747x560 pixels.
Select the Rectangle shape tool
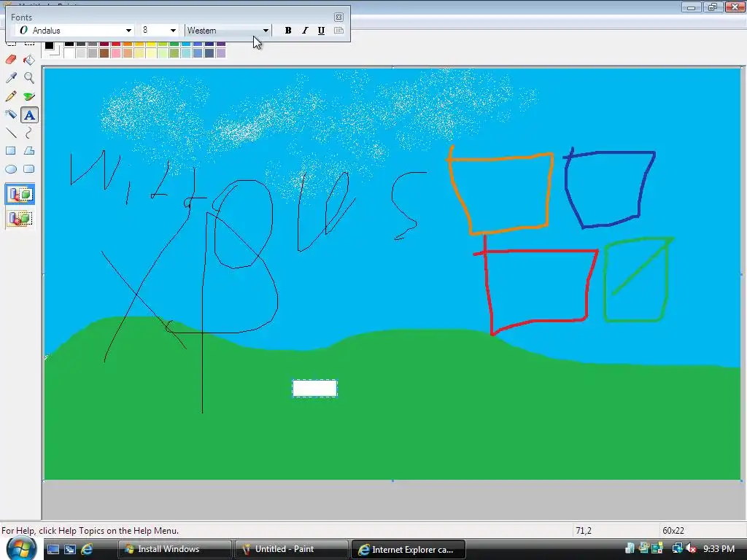[x=11, y=151]
